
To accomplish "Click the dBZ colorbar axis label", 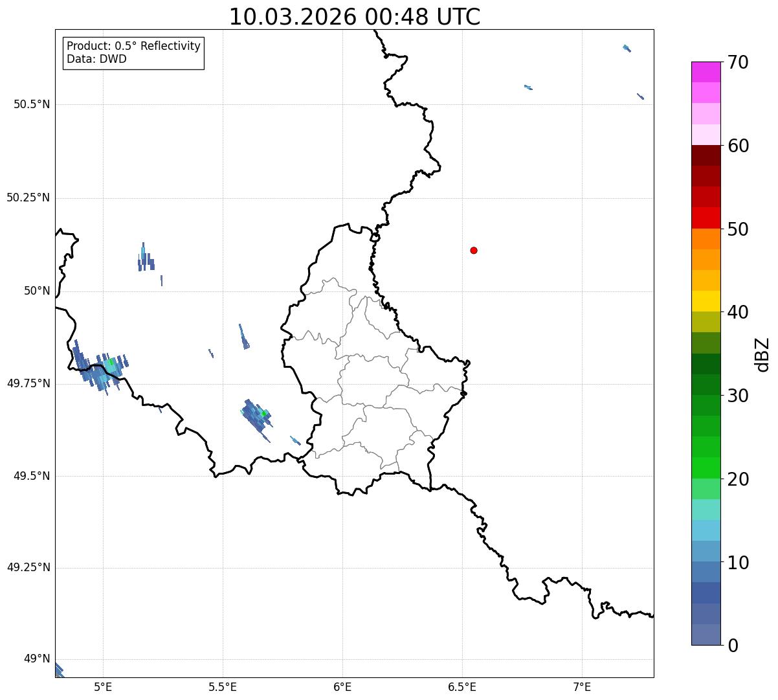I will pyautogui.click(x=762, y=354).
